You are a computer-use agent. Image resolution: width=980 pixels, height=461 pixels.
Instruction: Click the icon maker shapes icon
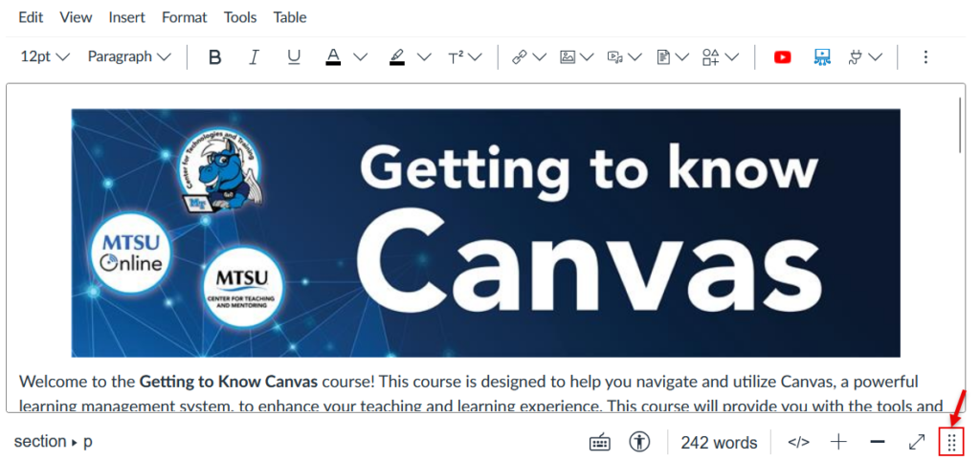[x=711, y=57]
